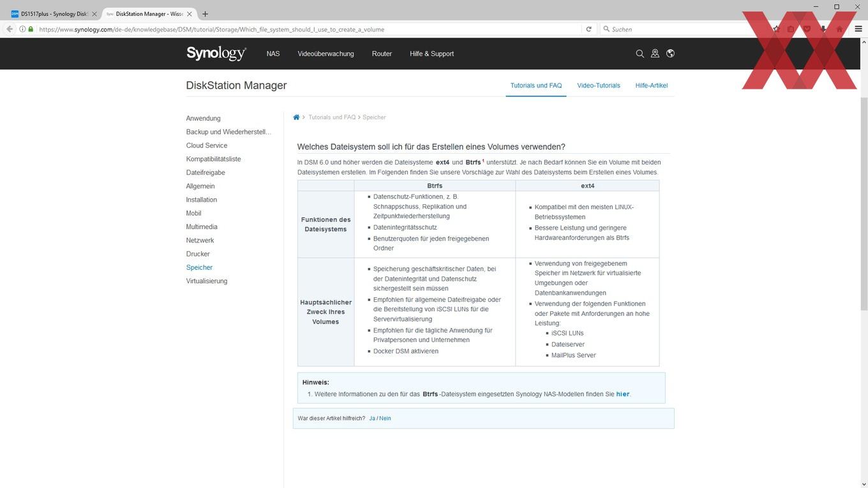This screenshot has height=488, width=868.
Task: Select the Tutorials und FAQ tab
Action: tap(536, 85)
